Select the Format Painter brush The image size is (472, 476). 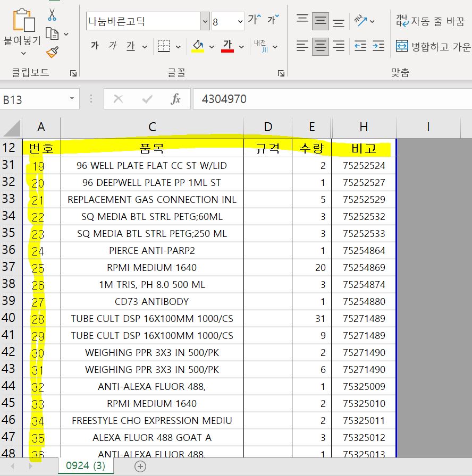(x=52, y=52)
